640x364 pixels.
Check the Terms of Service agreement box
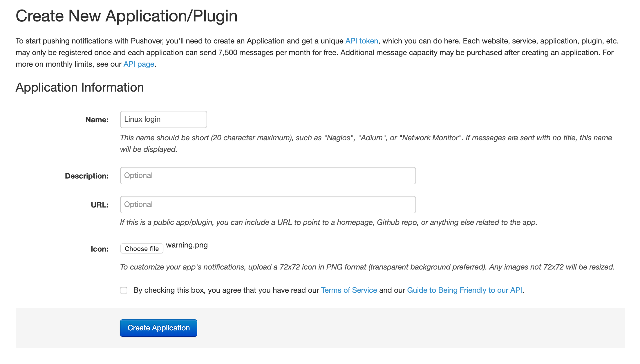[x=124, y=290]
